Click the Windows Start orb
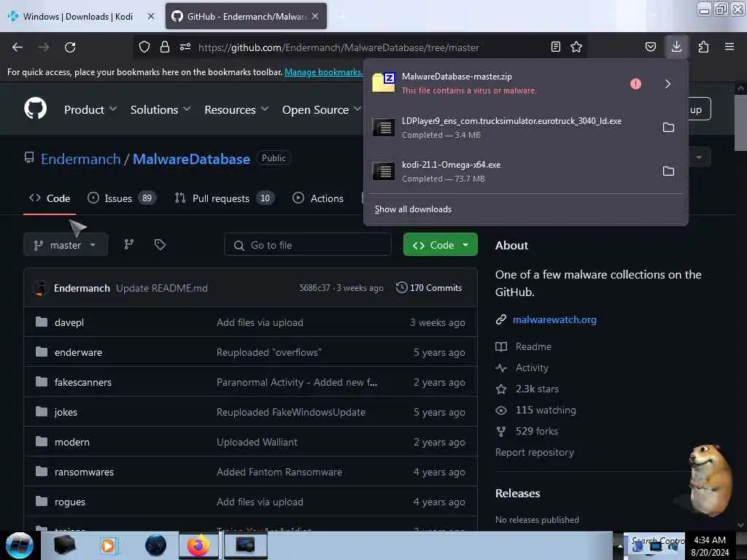The width and height of the screenshot is (747, 560). click(20, 545)
